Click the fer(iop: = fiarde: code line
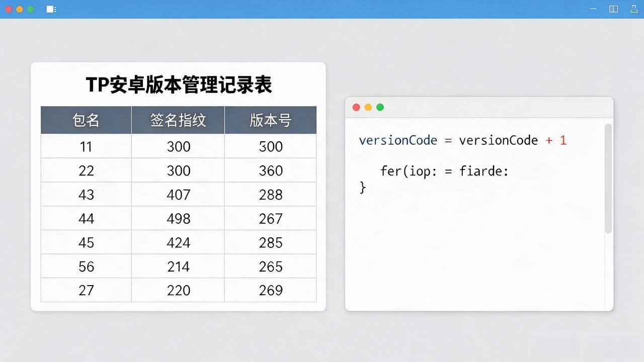 [x=445, y=171]
